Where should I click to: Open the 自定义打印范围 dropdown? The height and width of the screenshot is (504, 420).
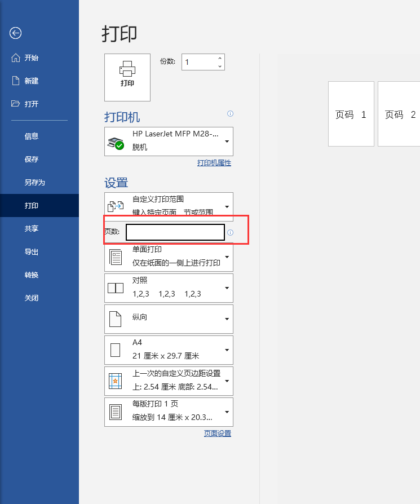coord(169,206)
